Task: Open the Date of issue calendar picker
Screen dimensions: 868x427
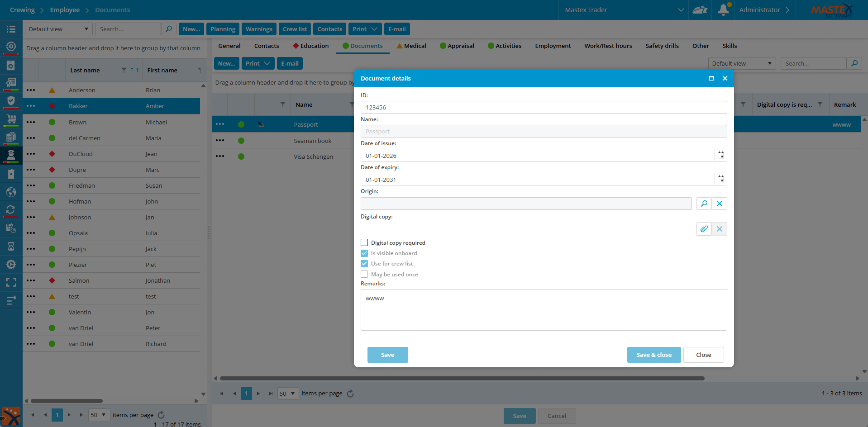Action: (x=720, y=155)
